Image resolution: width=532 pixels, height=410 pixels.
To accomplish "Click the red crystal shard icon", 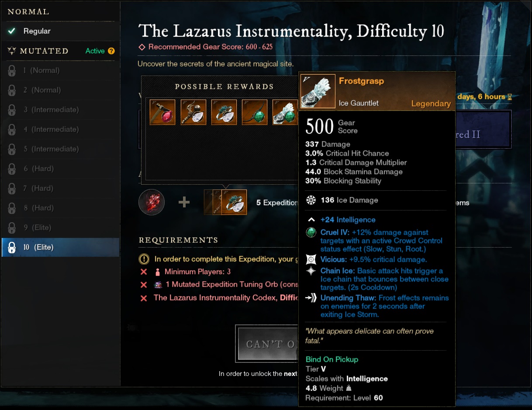I will (x=152, y=203).
